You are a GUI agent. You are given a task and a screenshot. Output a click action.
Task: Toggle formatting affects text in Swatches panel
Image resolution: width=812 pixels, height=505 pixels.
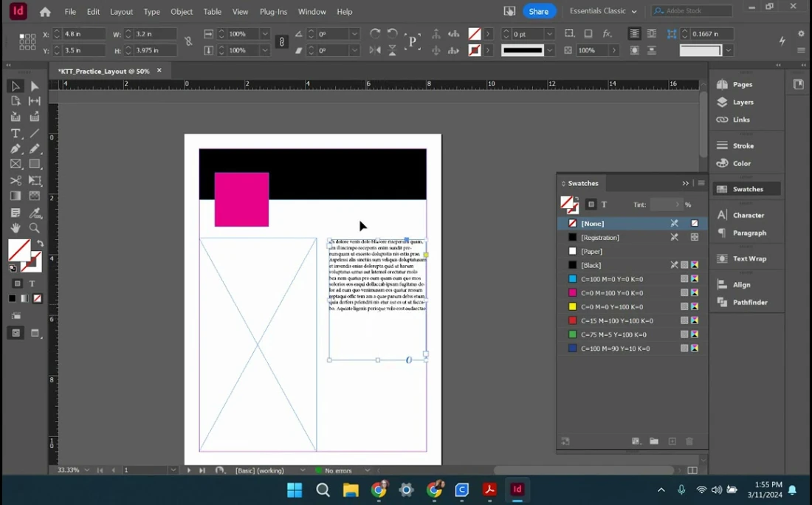604,205
